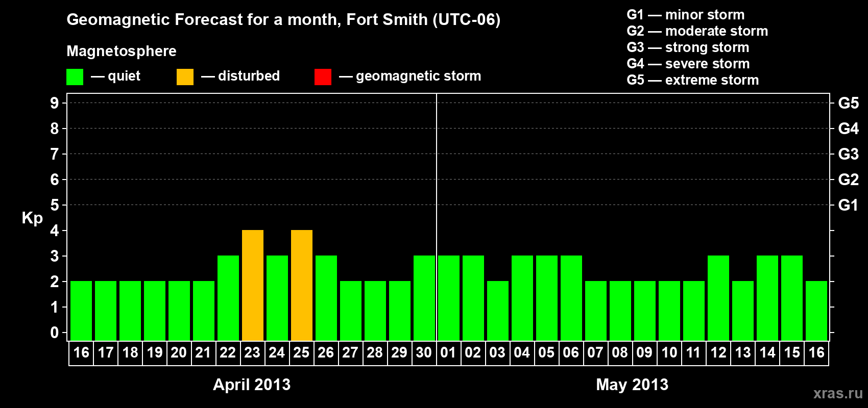This screenshot has height=408, width=868.
Task: Click the 'G4' right axis label
Action: point(849,129)
